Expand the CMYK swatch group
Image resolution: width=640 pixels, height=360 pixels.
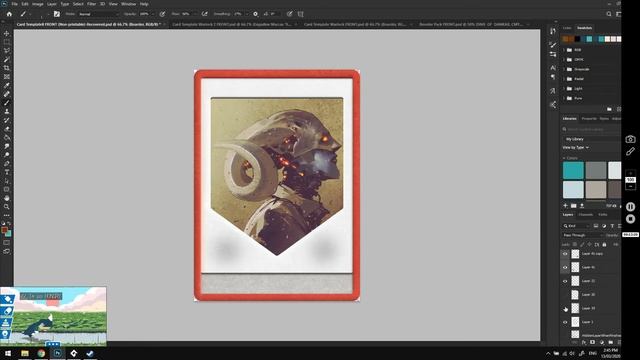tap(564, 60)
